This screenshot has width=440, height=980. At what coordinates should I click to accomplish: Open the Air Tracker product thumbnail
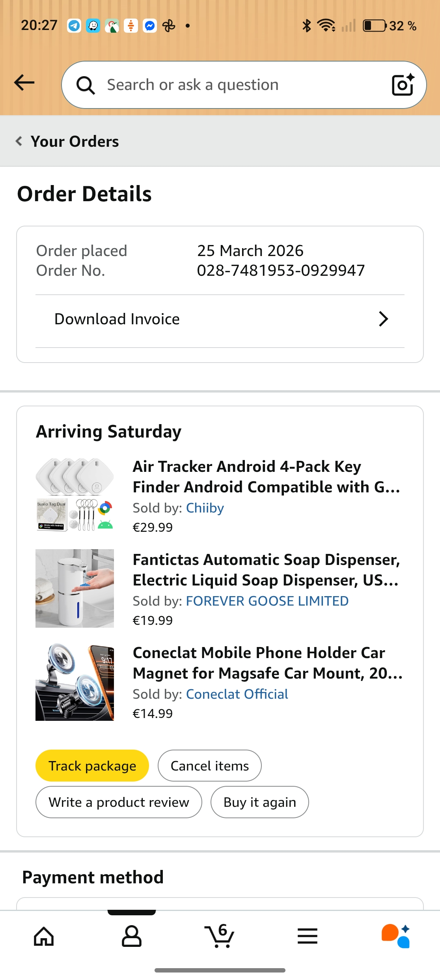(x=75, y=495)
